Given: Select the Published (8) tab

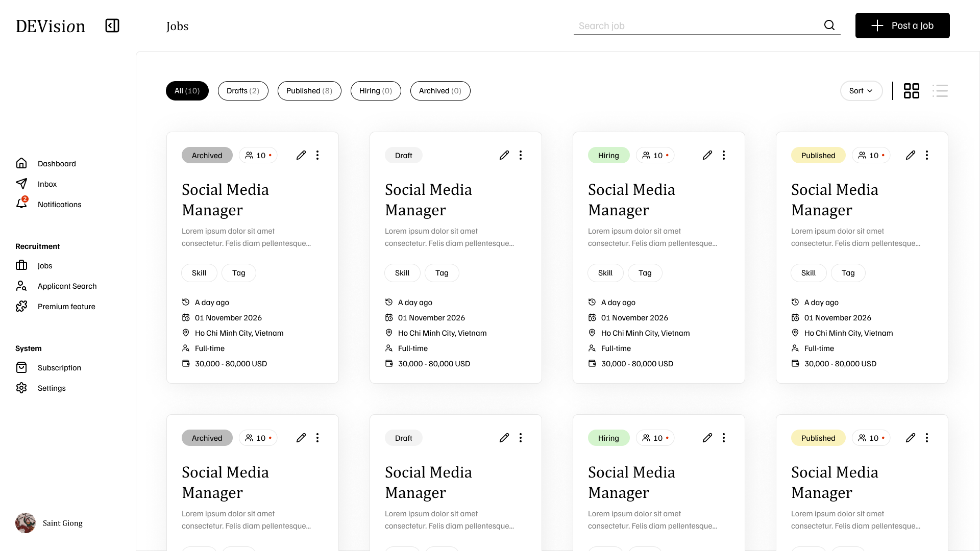Looking at the screenshot, I should [x=309, y=91].
